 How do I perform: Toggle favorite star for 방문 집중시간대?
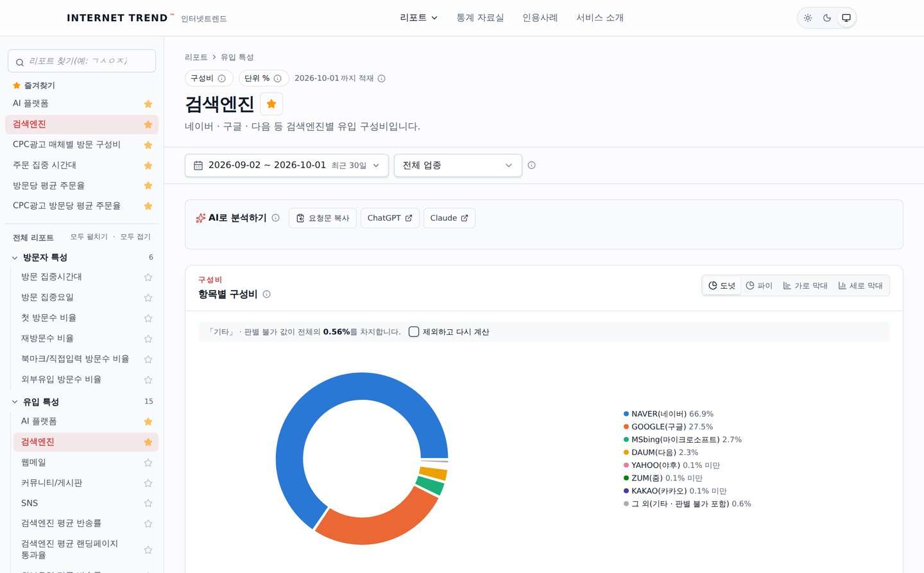(148, 277)
